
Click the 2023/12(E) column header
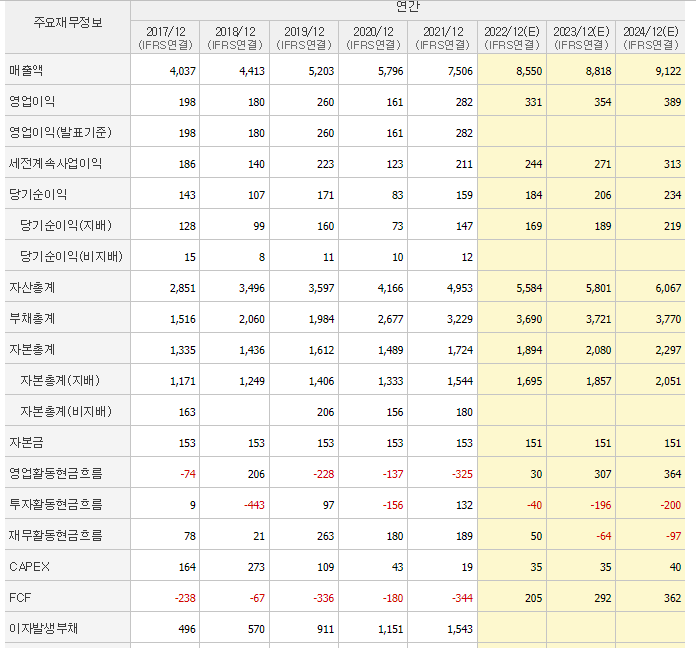[x=581, y=38]
